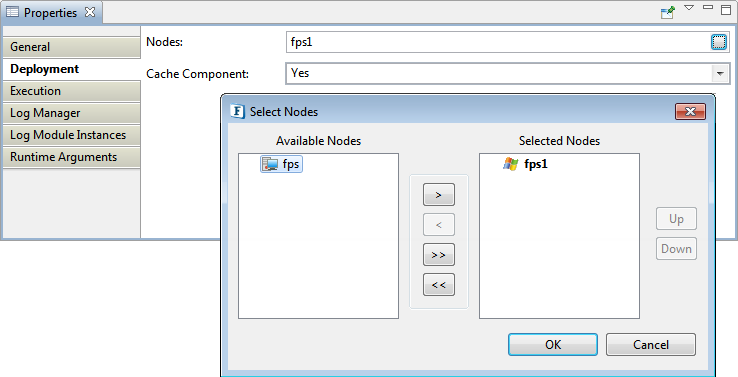This screenshot has height=377, width=738.
Task: Move selected node right with > button
Action: (x=439, y=195)
